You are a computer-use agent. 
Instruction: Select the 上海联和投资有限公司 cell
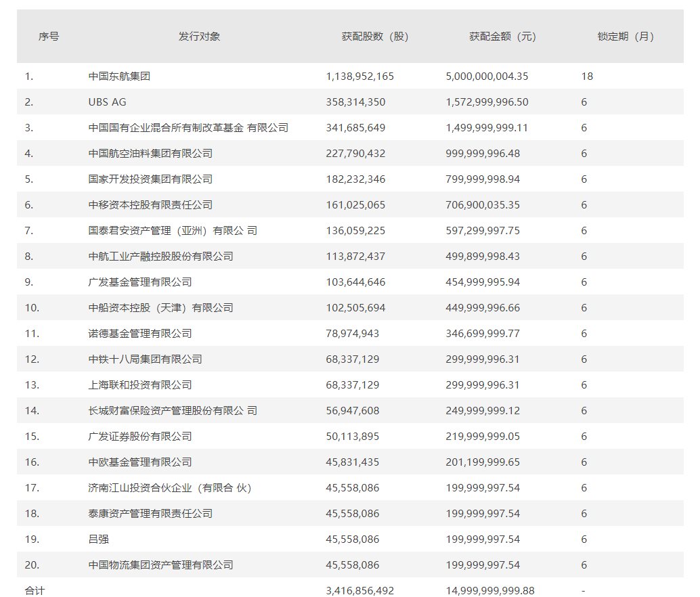[139, 385]
